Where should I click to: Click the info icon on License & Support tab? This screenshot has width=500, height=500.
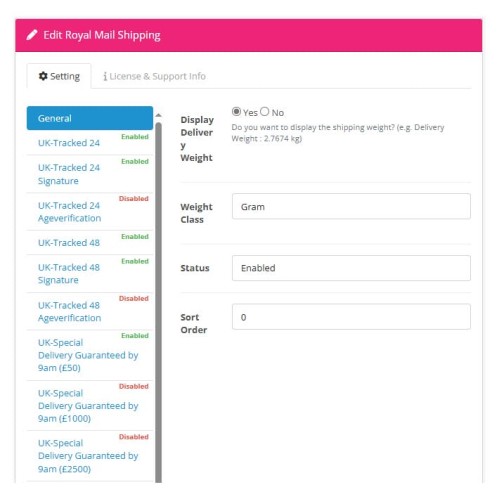(x=105, y=76)
